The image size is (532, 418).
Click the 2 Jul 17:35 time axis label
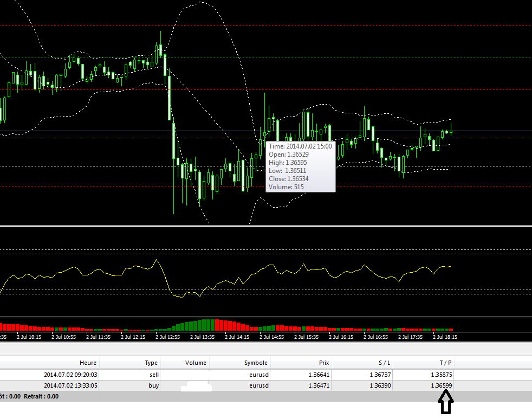[x=410, y=337]
